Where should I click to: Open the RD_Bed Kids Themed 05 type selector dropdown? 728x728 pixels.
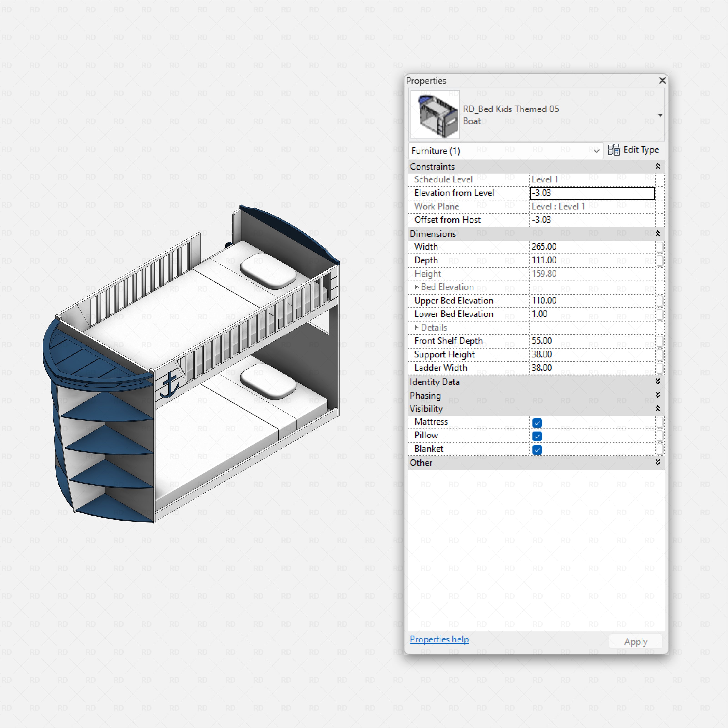(661, 115)
